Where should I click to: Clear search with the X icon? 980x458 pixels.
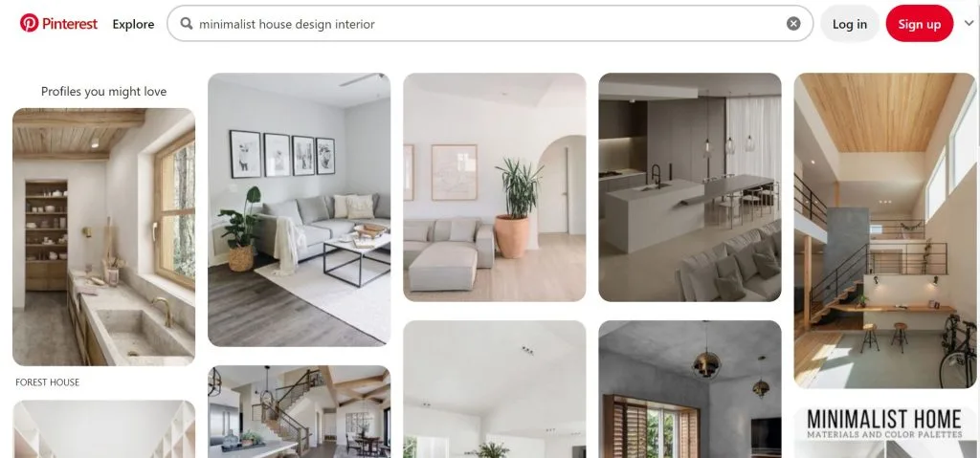(x=793, y=24)
